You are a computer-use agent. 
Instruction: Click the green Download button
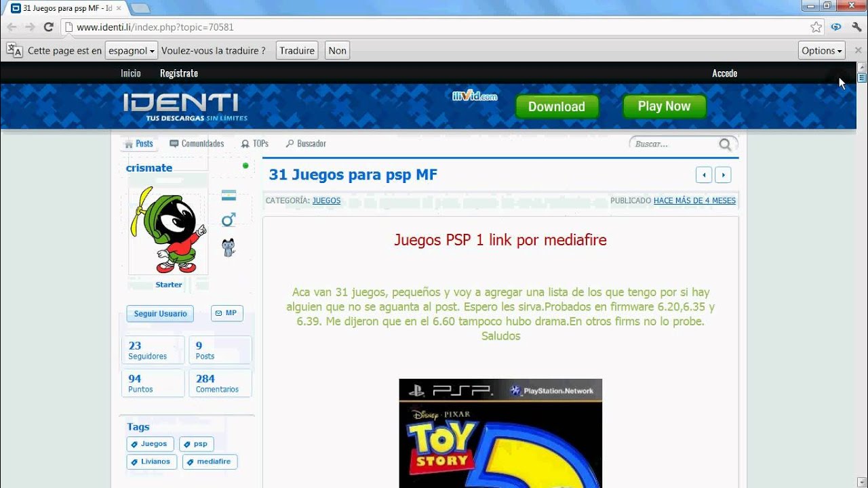pos(557,106)
